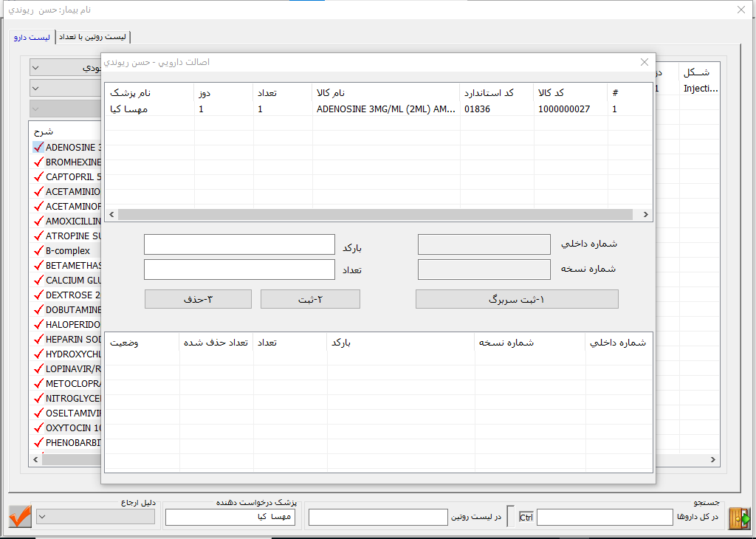Click the top table's horizontal scrollbar right arrow
Viewport: 756px width, 539px height.
(645, 215)
